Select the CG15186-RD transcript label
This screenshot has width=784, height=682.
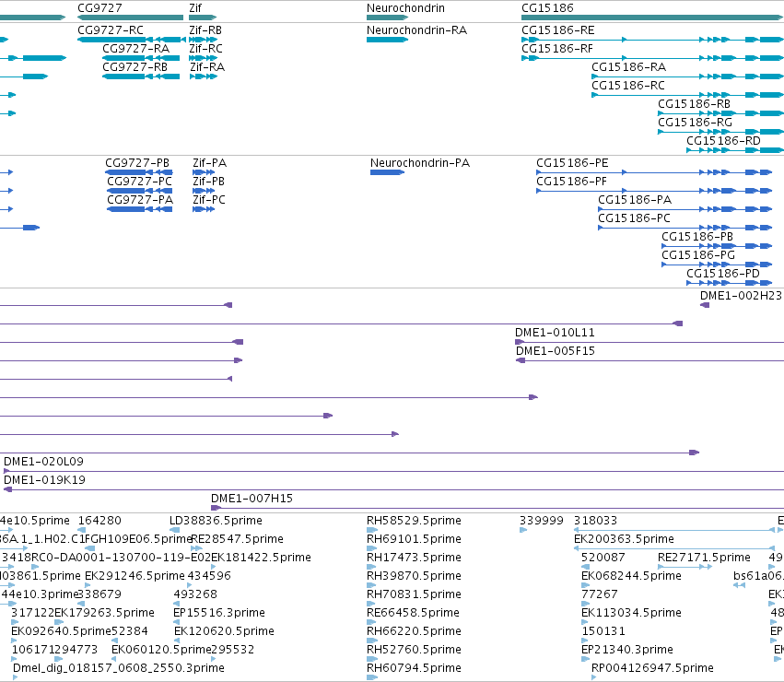coord(723,141)
